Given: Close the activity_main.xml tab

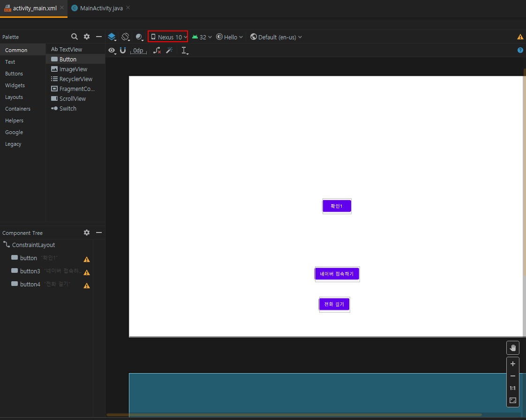Looking at the screenshot, I should click(x=62, y=7).
